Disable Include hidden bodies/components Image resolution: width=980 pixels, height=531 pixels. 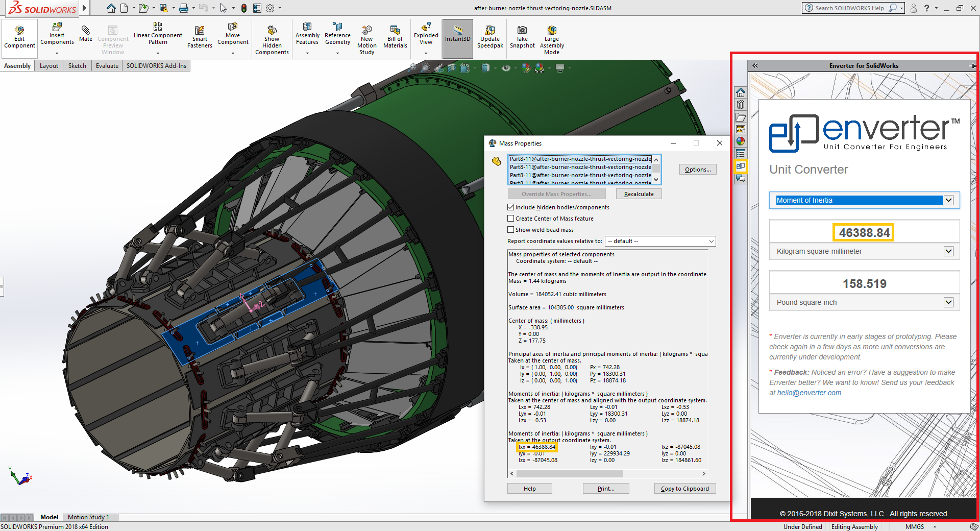(x=510, y=207)
